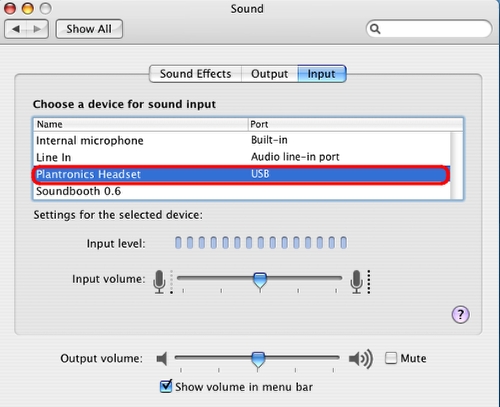Viewport: 500px width, 407px height.
Task: Select the Input tab
Action: pyautogui.click(x=322, y=74)
